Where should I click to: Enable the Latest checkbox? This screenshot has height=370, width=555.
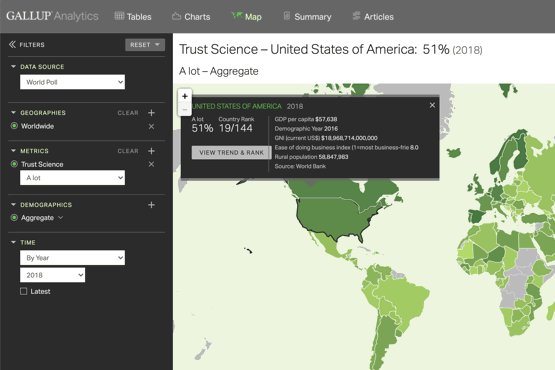pos(24,291)
